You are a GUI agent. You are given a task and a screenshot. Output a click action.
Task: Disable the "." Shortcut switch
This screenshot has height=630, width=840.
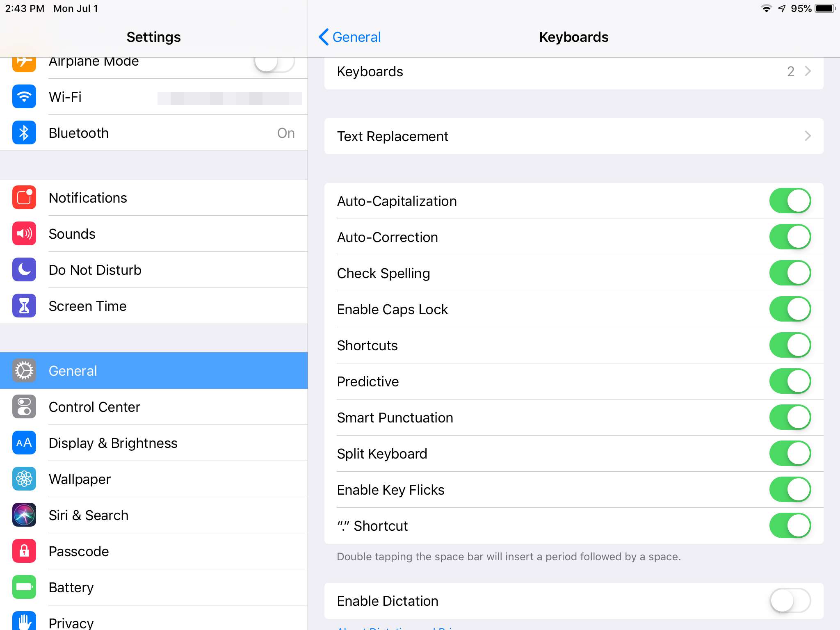(x=790, y=526)
